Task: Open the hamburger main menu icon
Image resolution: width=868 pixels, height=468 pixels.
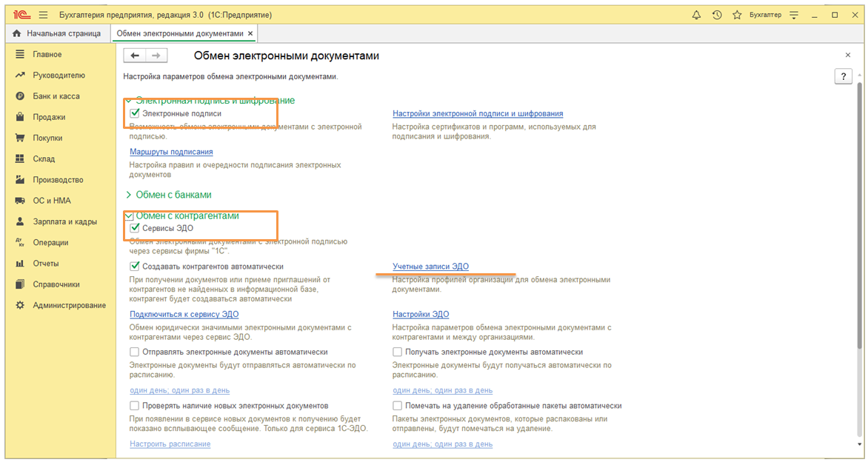Action: click(x=43, y=15)
